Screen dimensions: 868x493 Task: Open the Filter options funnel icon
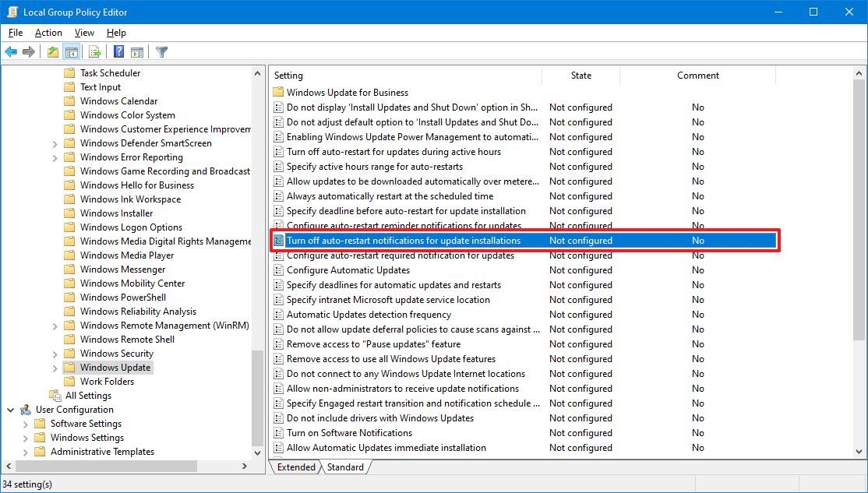pyautogui.click(x=161, y=51)
